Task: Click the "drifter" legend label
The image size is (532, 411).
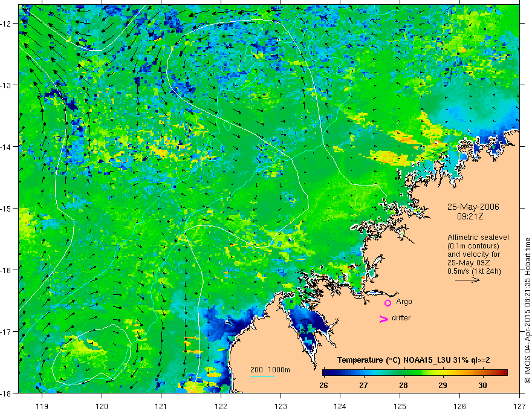Action: pyautogui.click(x=401, y=318)
